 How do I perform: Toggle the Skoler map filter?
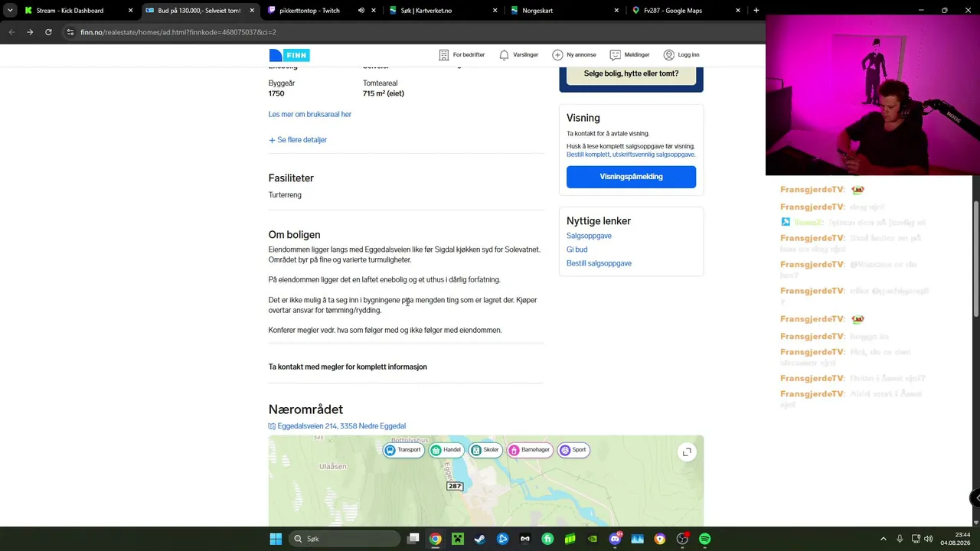[485, 450]
